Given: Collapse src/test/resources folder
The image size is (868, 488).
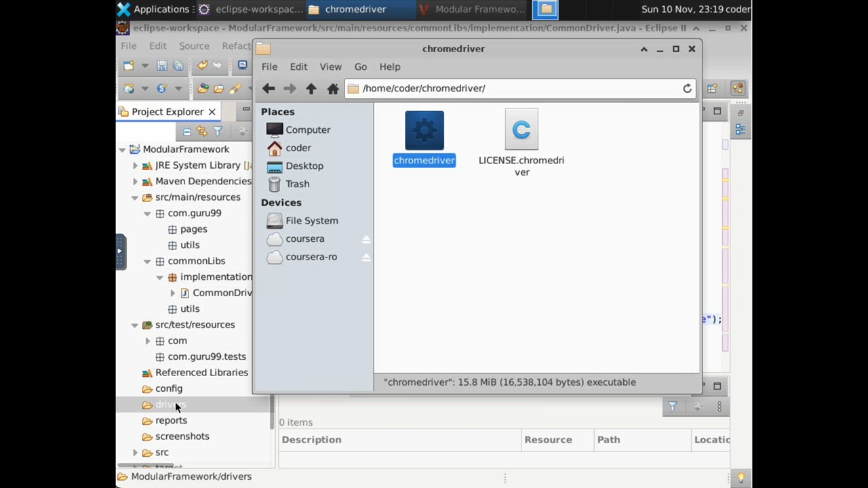Looking at the screenshot, I should 135,325.
